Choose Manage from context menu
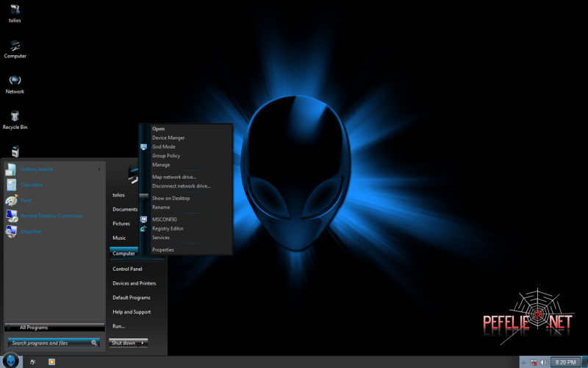This screenshot has width=588, height=368. 161,165
